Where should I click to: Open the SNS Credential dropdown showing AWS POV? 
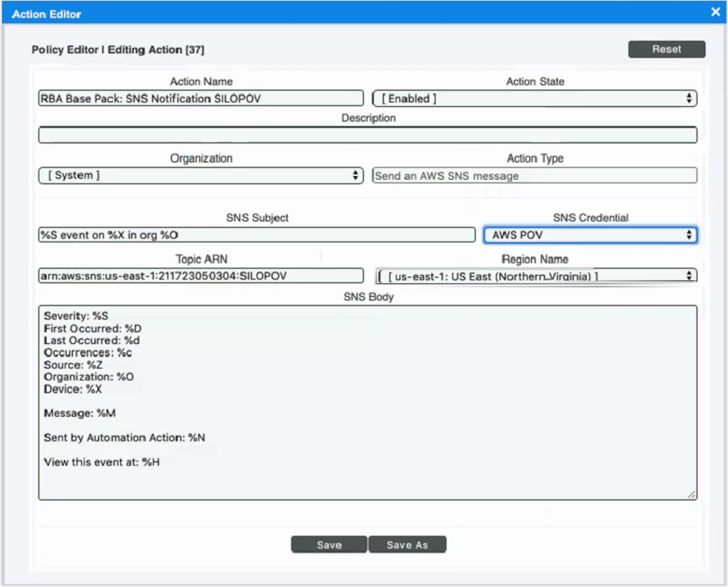(x=590, y=235)
